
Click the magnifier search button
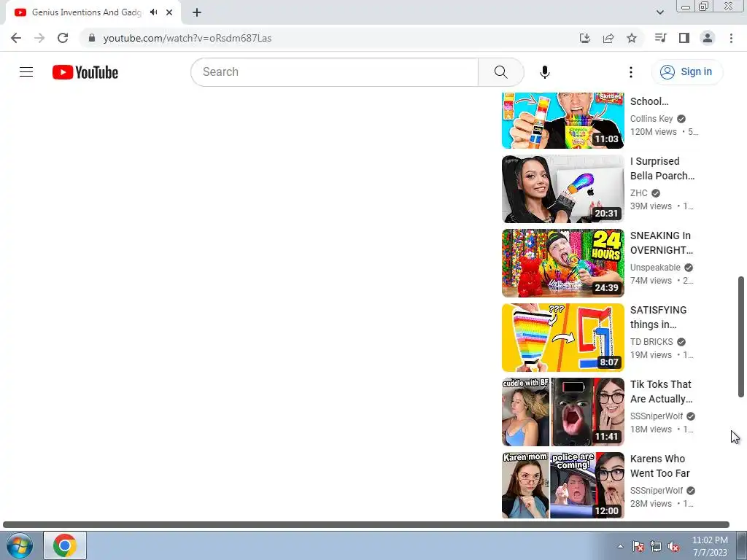[500, 72]
